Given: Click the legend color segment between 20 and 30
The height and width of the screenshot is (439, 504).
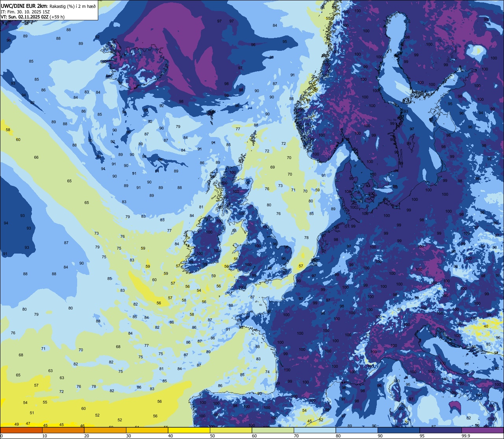Looking at the screenshot, I should coord(105,430).
